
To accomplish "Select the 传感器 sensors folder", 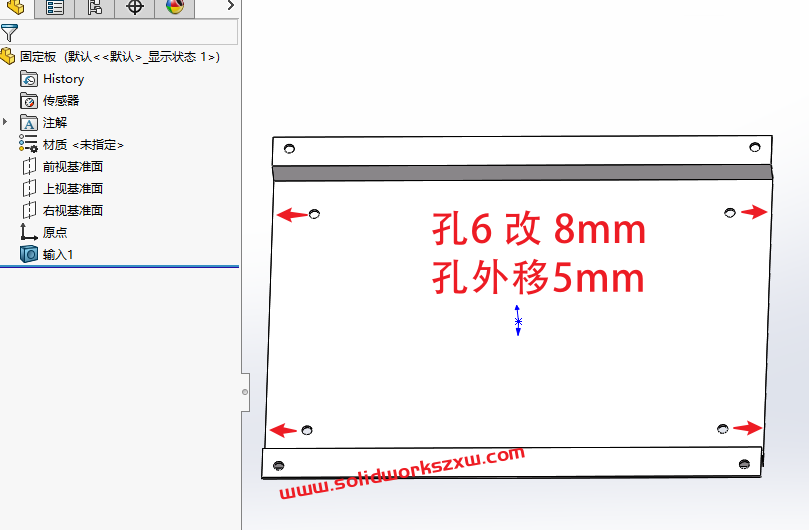I will 60,101.
